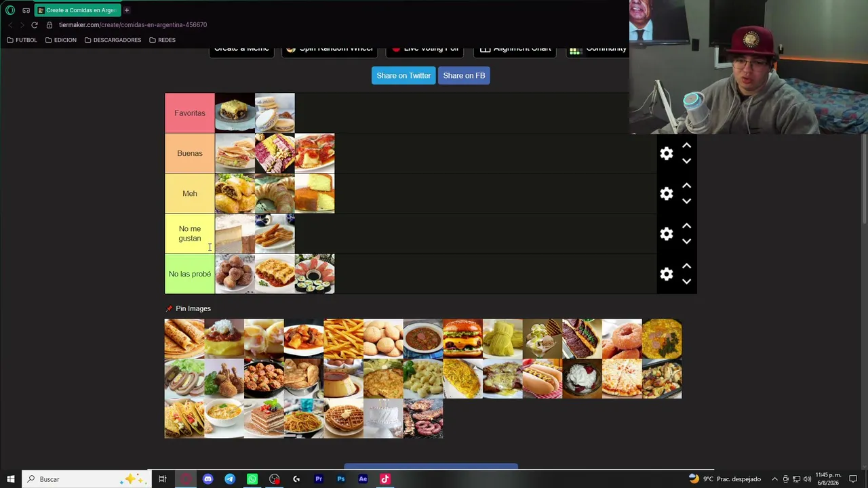This screenshot has height=488, width=868.
Task: Open the volume control in system tray
Action: coord(807,479)
